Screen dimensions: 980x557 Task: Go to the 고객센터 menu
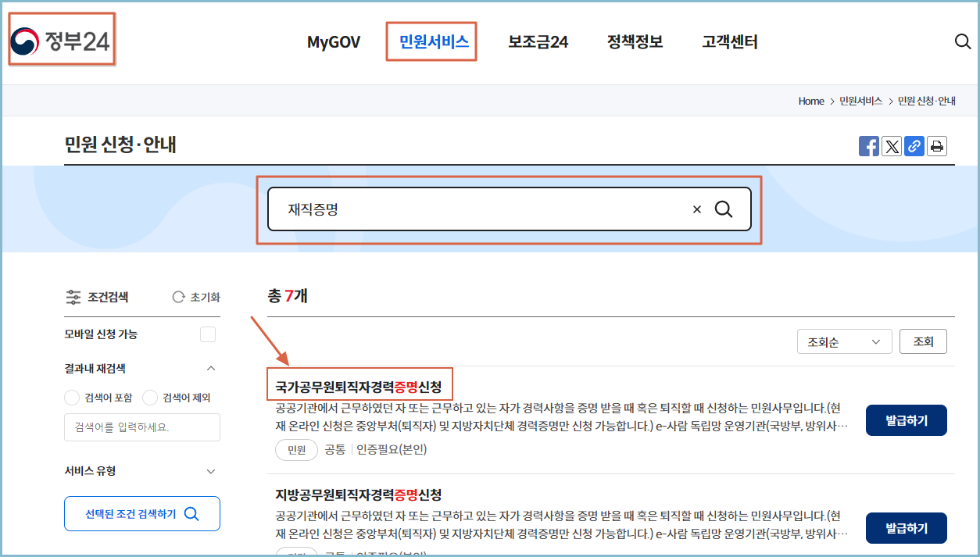pyautogui.click(x=728, y=41)
